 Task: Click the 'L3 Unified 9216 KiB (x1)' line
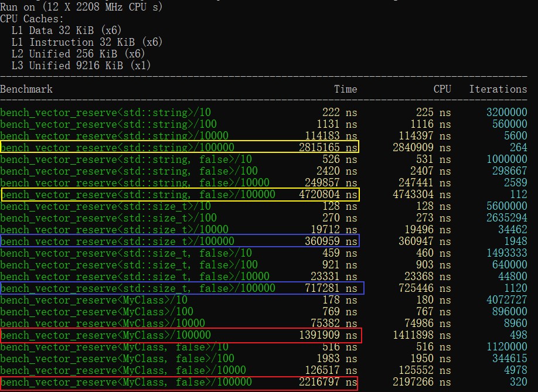pyautogui.click(x=81, y=66)
